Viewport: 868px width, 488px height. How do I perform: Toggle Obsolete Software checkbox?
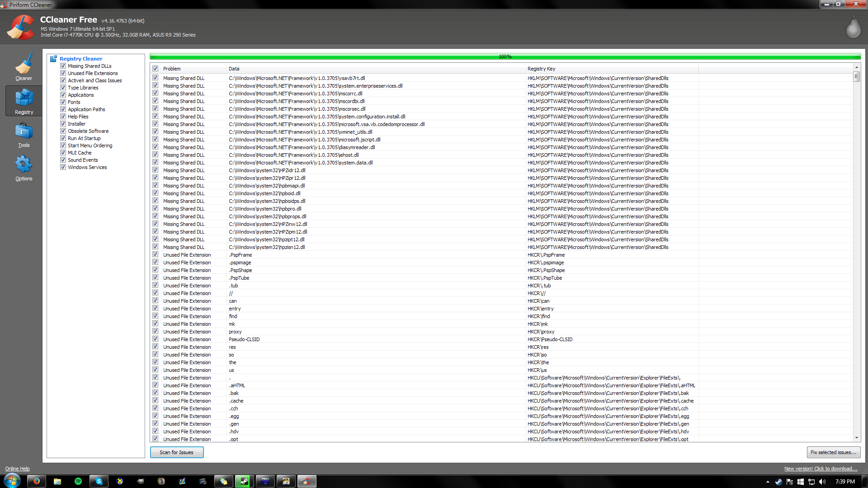63,131
